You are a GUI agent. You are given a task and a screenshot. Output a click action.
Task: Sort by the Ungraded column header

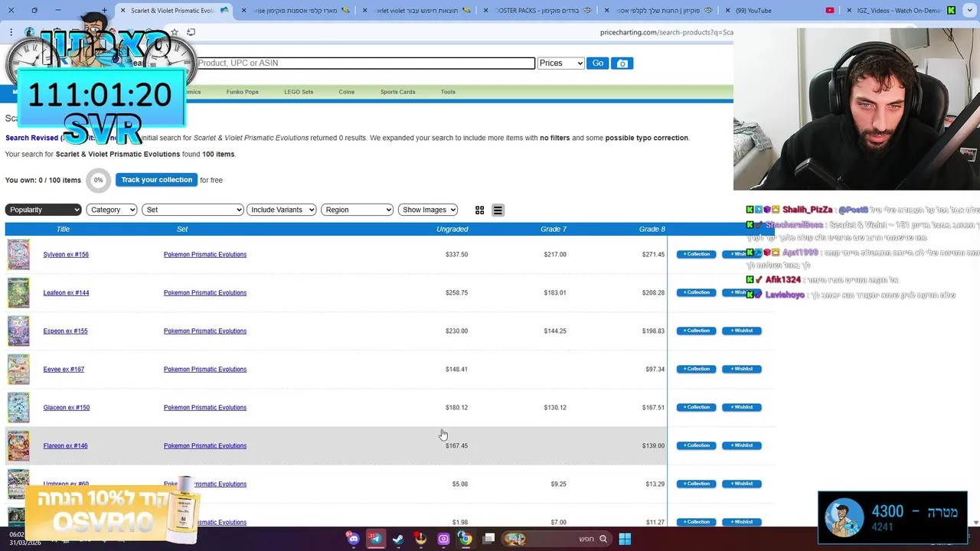tap(452, 229)
